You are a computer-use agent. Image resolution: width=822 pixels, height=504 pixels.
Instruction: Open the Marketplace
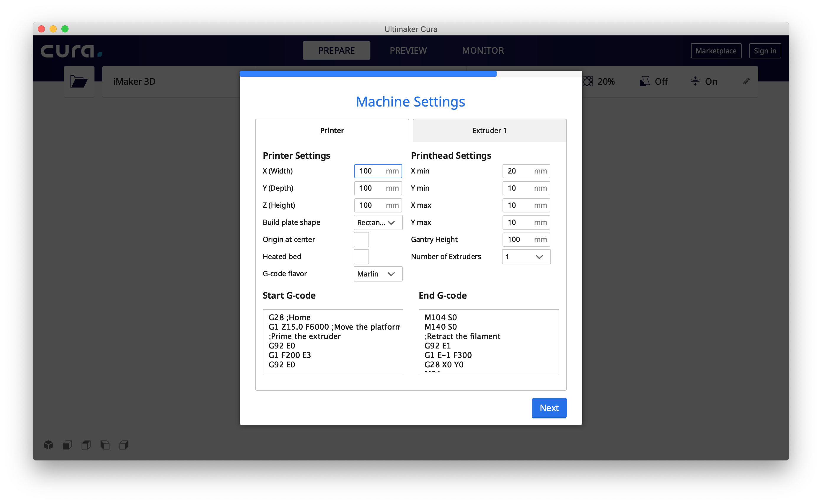pos(716,51)
